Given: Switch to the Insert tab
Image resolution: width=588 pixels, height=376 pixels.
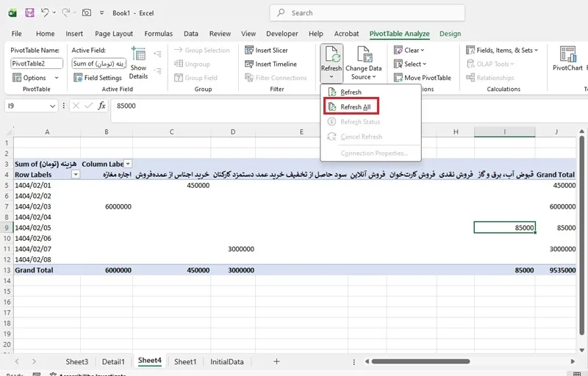Looking at the screenshot, I should point(74,34).
